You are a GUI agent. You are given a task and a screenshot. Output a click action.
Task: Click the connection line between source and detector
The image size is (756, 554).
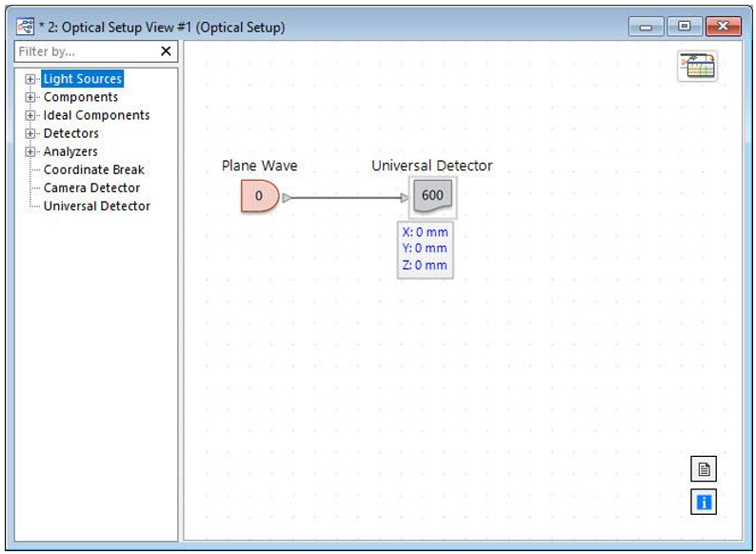346,198
